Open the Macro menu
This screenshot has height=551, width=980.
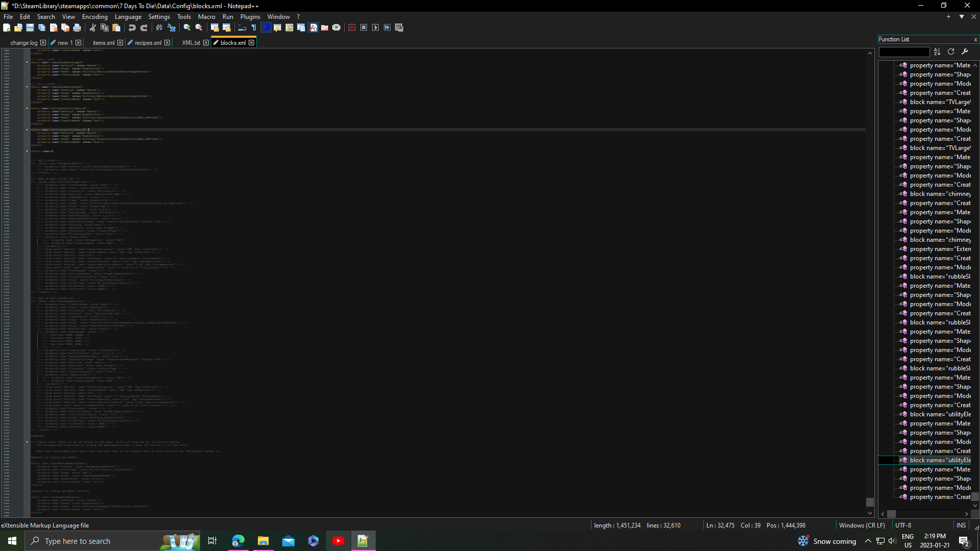pyautogui.click(x=207, y=17)
